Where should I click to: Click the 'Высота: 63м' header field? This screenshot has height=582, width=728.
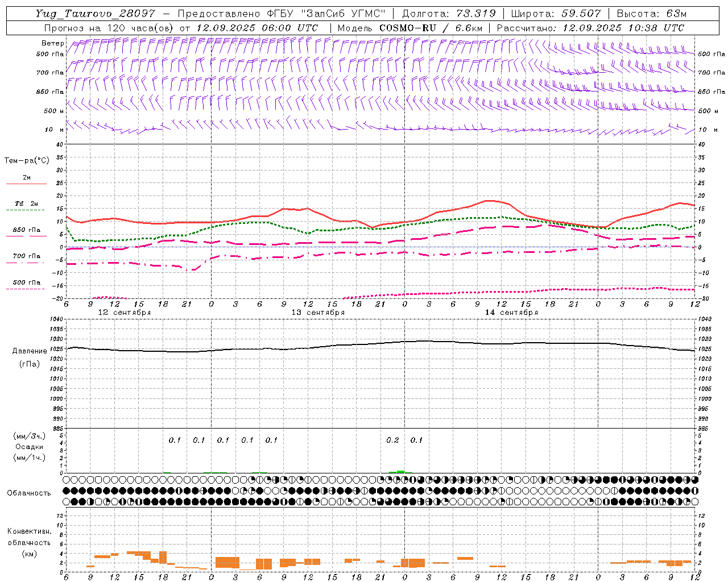[651, 14]
